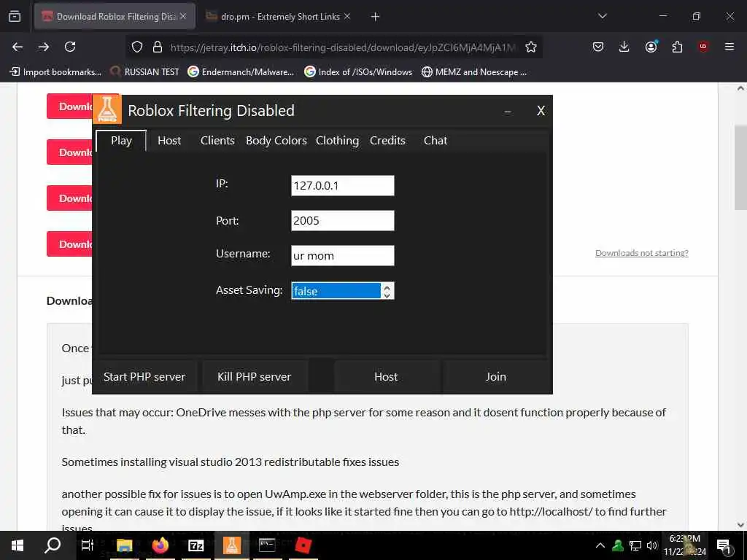Click the Username field containing ur mom
This screenshot has width=747, height=560.
coord(343,256)
